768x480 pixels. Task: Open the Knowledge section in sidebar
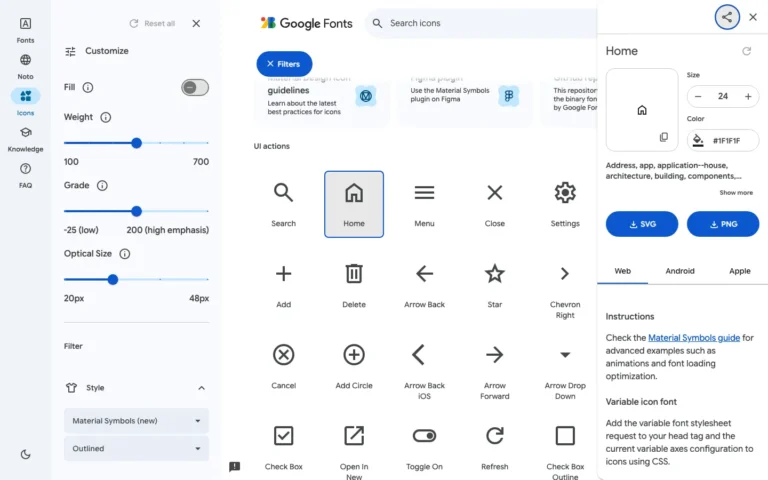pyautogui.click(x=25, y=139)
